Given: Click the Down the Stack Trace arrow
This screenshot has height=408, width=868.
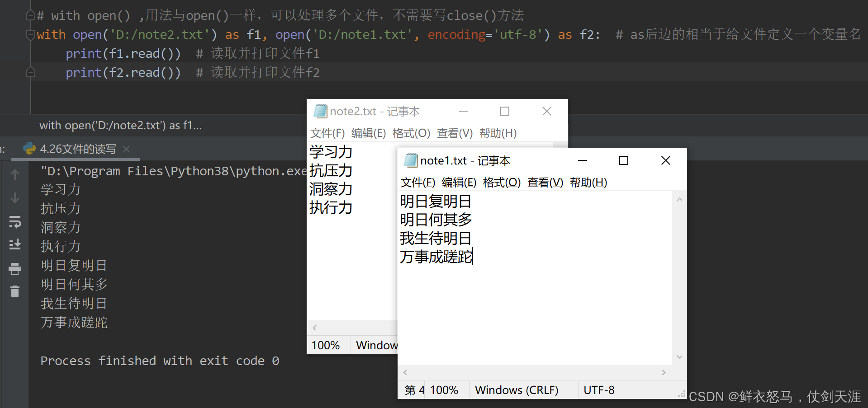Looking at the screenshot, I should tap(15, 198).
